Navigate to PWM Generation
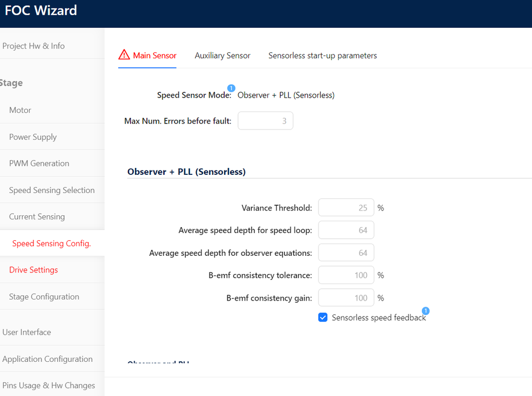The width and height of the screenshot is (532, 396). [x=39, y=164]
